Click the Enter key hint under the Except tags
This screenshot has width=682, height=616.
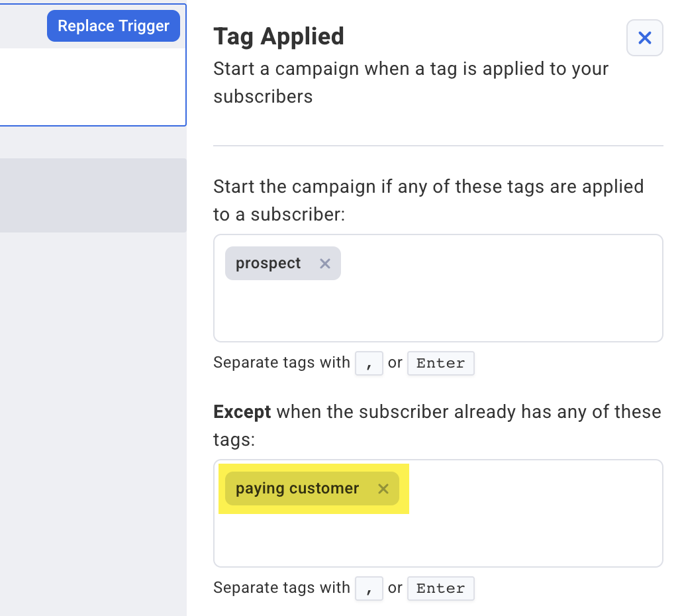[x=440, y=589]
